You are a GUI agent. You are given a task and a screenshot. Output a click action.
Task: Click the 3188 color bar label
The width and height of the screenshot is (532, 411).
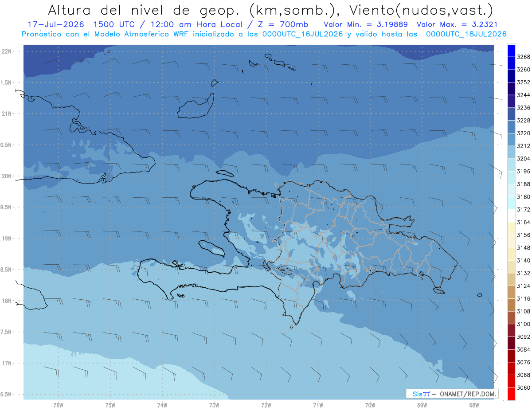[523, 184]
